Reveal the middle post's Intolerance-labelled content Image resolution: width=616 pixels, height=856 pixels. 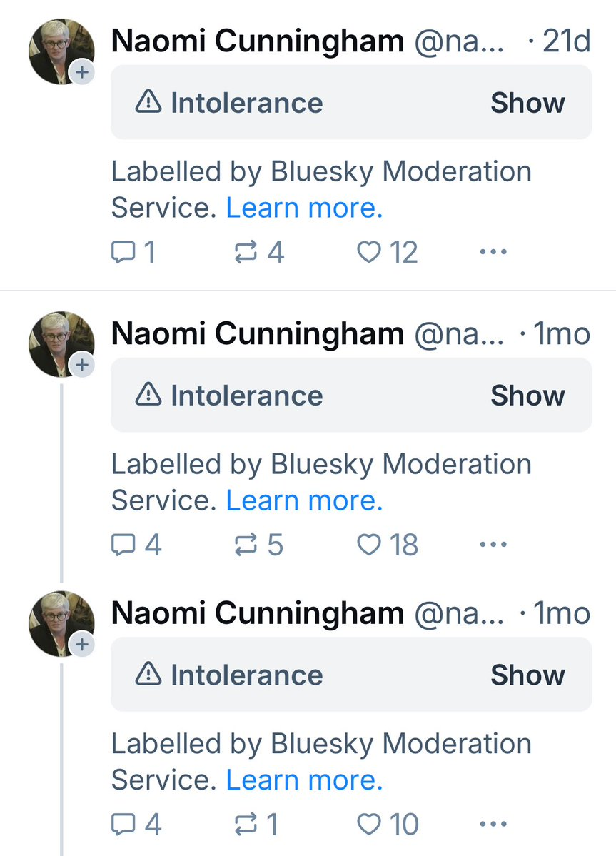click(x=527, y=396)
